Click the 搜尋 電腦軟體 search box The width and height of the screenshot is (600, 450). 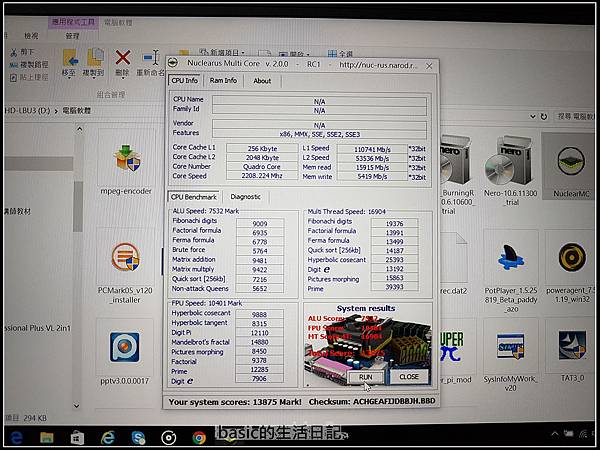[574, 116]
